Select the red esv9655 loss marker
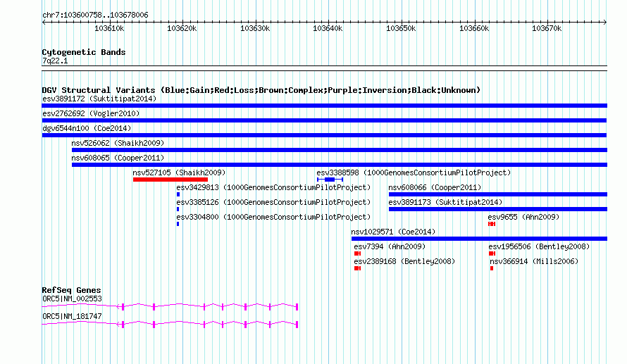This screenshot has height=364, width=627. [492, 224]
